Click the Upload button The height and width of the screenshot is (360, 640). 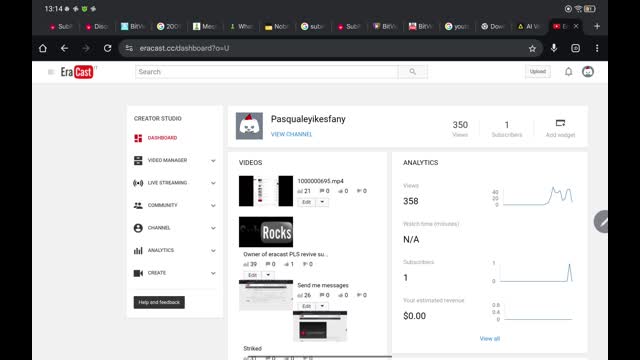coord(538,71)
